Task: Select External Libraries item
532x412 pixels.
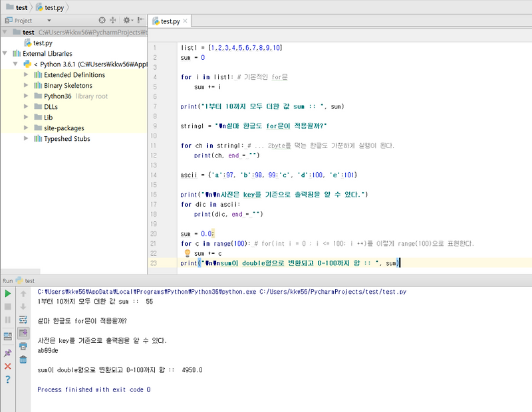Action: point(43,54)
